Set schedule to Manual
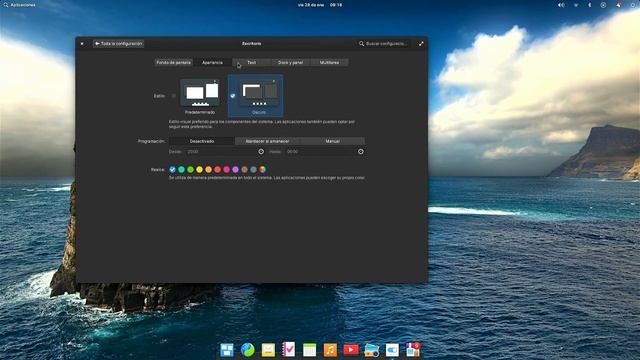Viewport: 640px width, 360px height. 332,141
